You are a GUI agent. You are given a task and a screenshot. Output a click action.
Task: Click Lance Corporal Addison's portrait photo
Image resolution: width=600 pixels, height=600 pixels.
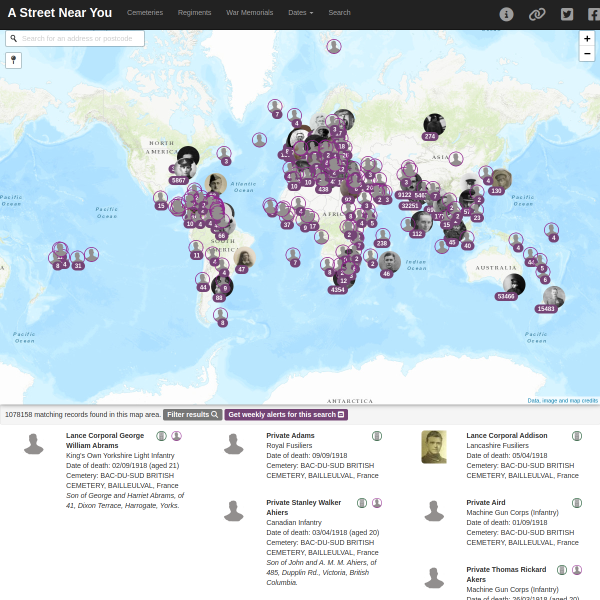(434, 447)
